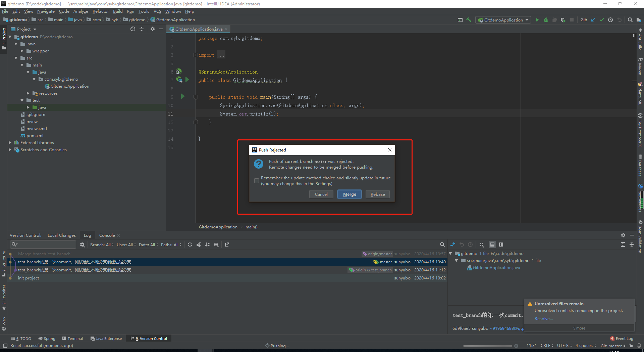Viewport: 644px width, 352px height.
Task: Open Project Structure icon in top toolbar
Action: pyautogui.click(x=638, y=20)
